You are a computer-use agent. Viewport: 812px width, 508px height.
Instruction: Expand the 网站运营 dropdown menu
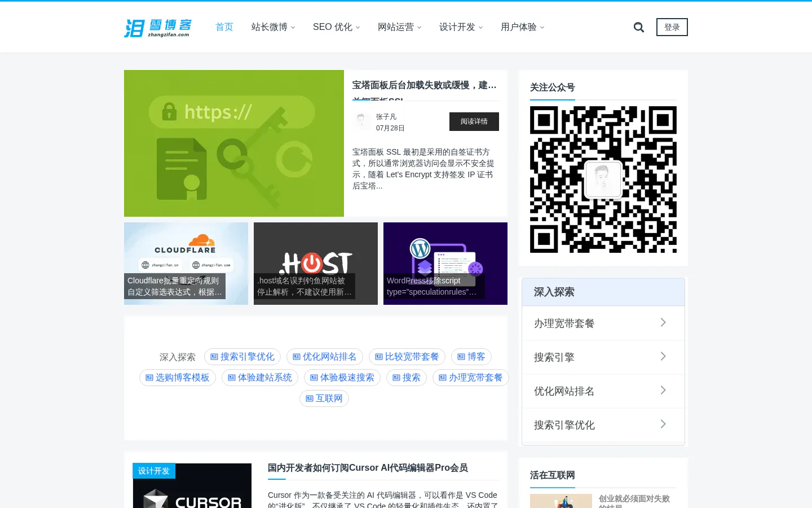[x=400, y=27]
